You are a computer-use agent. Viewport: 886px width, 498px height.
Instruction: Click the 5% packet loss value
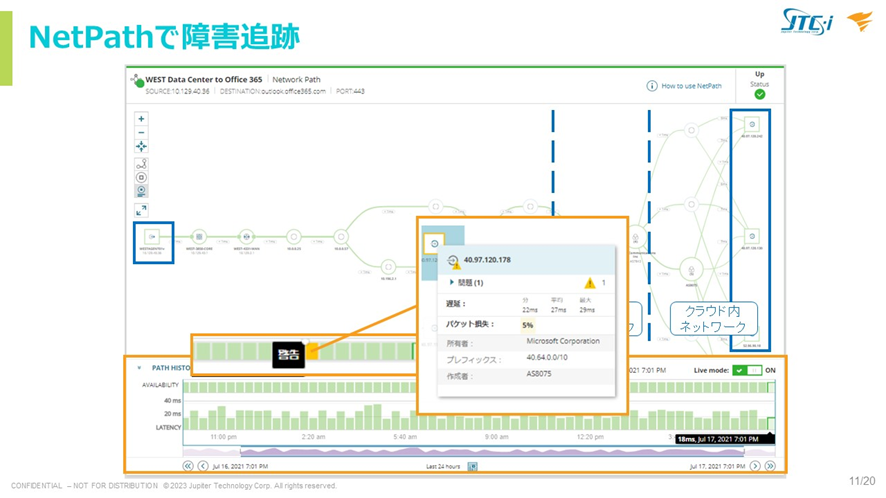(527, 325)
